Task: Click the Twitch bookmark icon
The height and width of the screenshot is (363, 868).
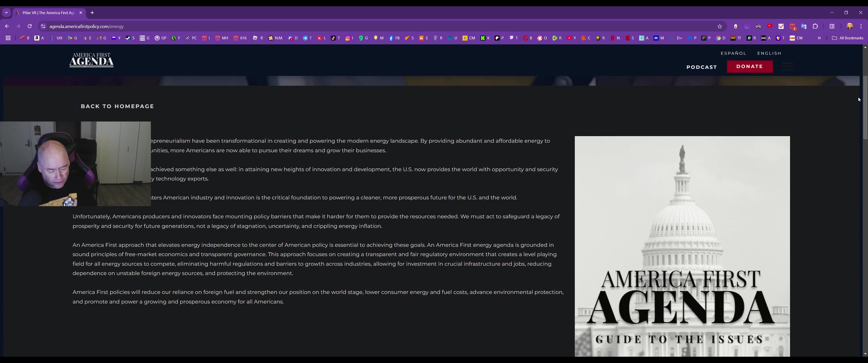Action: (511, 38)
